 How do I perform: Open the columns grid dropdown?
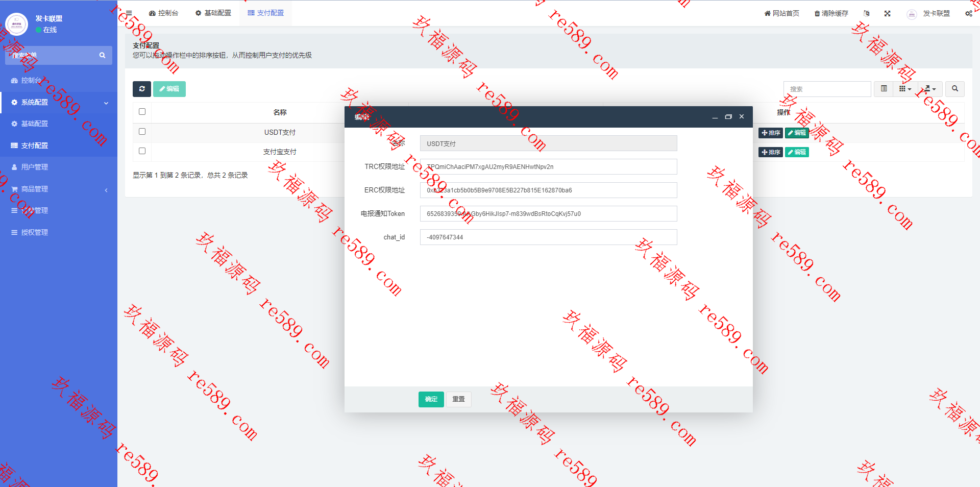tap(905, 89)
